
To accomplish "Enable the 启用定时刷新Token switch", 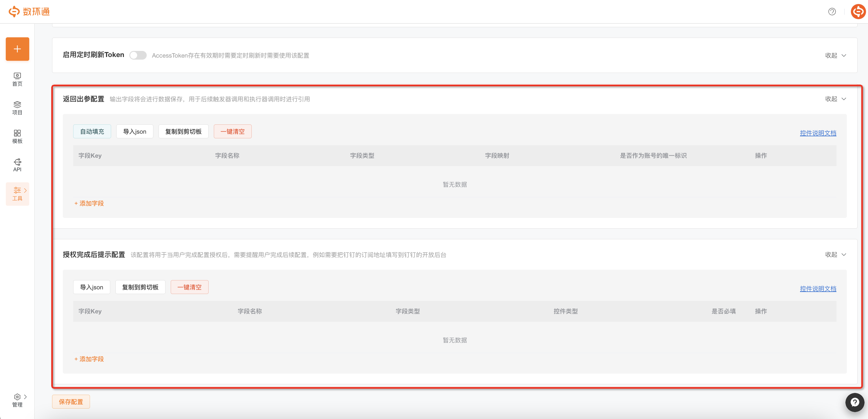I will coord(138,55).
